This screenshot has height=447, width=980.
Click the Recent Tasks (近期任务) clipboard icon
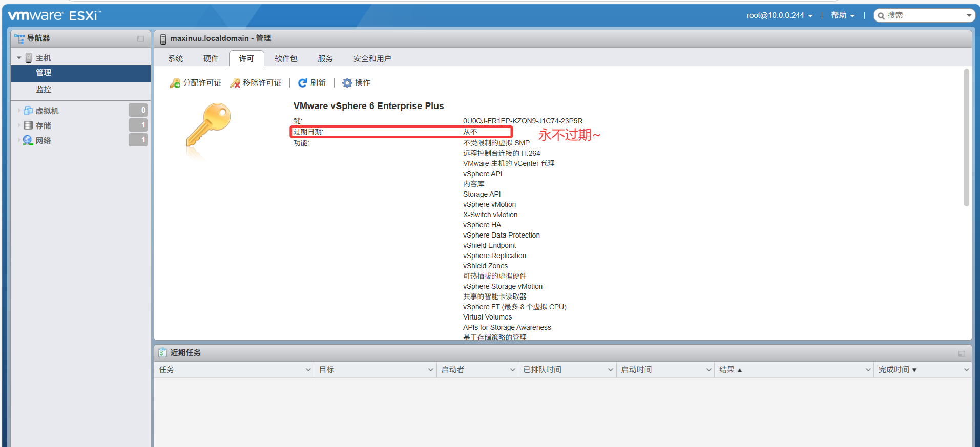tap(162, 353)
